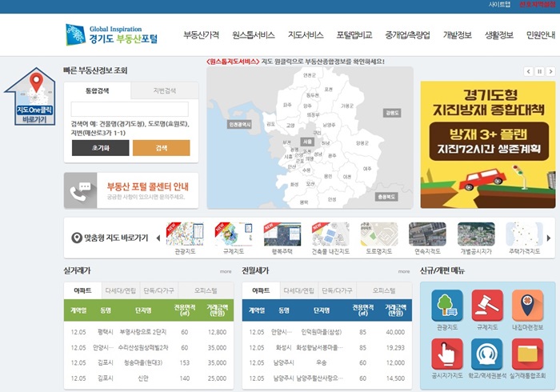The image size is (560, 392).
Task: Open the 규제지도 gavel icon
Action: pos(487,306)
